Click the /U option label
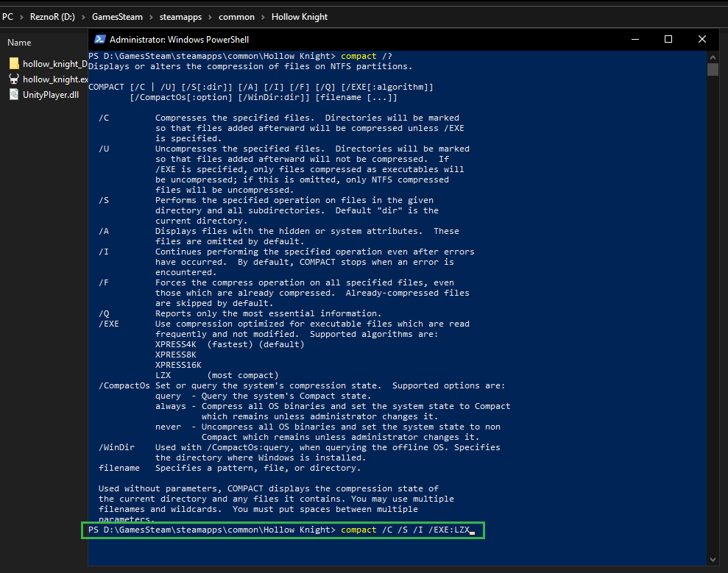The width and height of the screenshot is (728, 573). [x=104, y=149]
